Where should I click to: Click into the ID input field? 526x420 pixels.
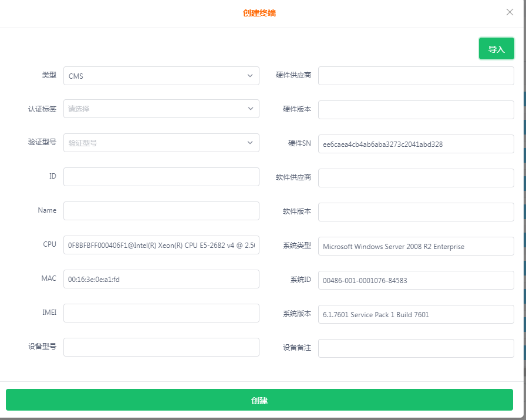pyautogui.click(x=161, y=177)
